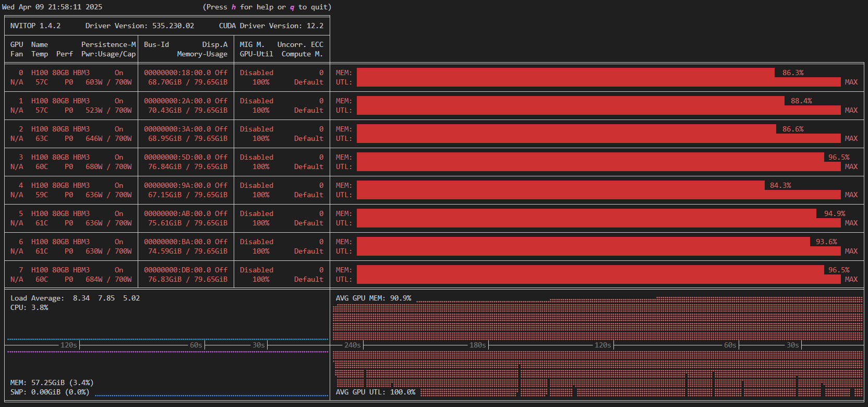
Task: Select CUDA Driver Version 12.2 text
Action: point(271,26)
